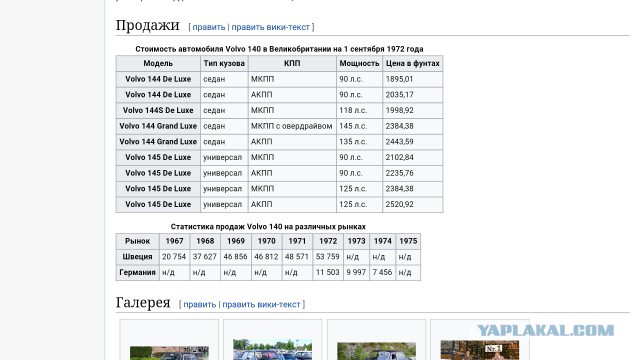Click the 'Volvo 144S De Luxe' row label
Screen dimensions: 640x360
coord(158,110)
